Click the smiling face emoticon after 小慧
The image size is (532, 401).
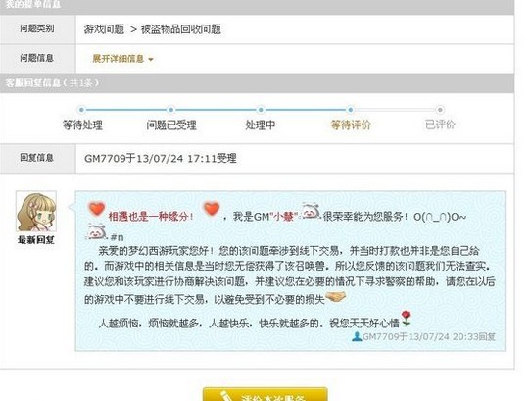click(311, 211)
